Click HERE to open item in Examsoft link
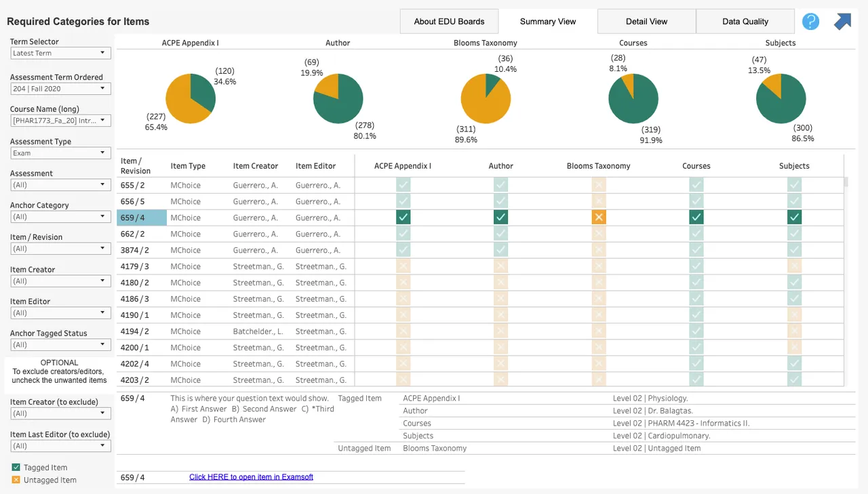This screenshot has height=494, width=868. 251,477
